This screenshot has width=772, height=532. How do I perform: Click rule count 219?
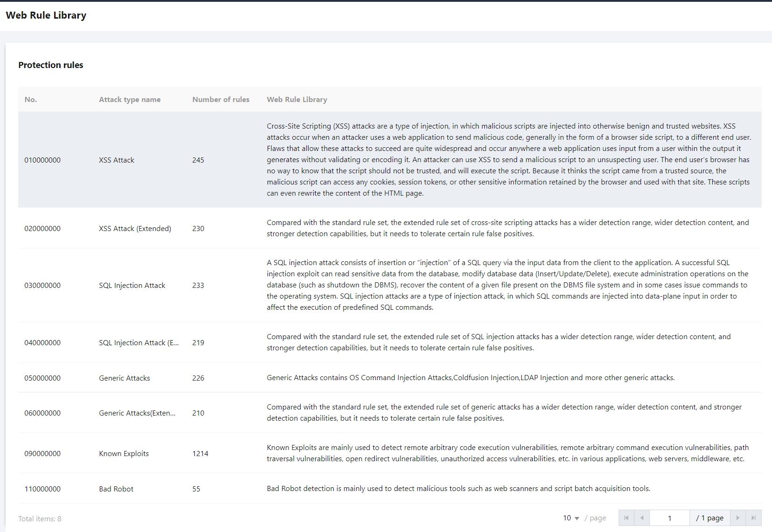[x=198, y=342]
